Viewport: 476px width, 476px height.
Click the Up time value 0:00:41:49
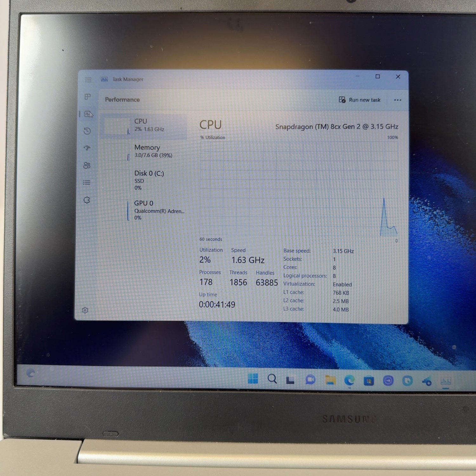tap(217, 305)
